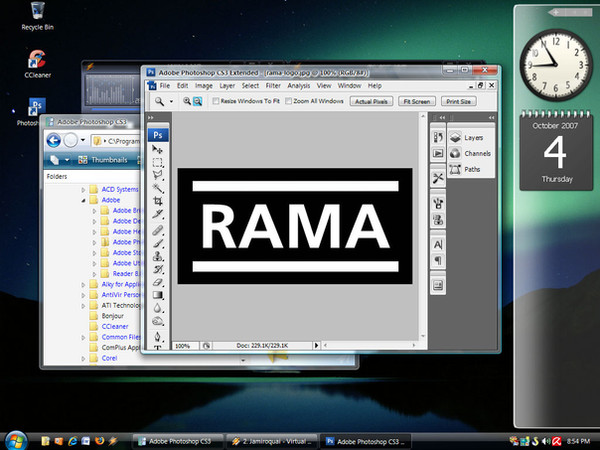Click the canvas vertical scrollbar
This screenshot has height=450, width=600.
[x=423, y=226]
